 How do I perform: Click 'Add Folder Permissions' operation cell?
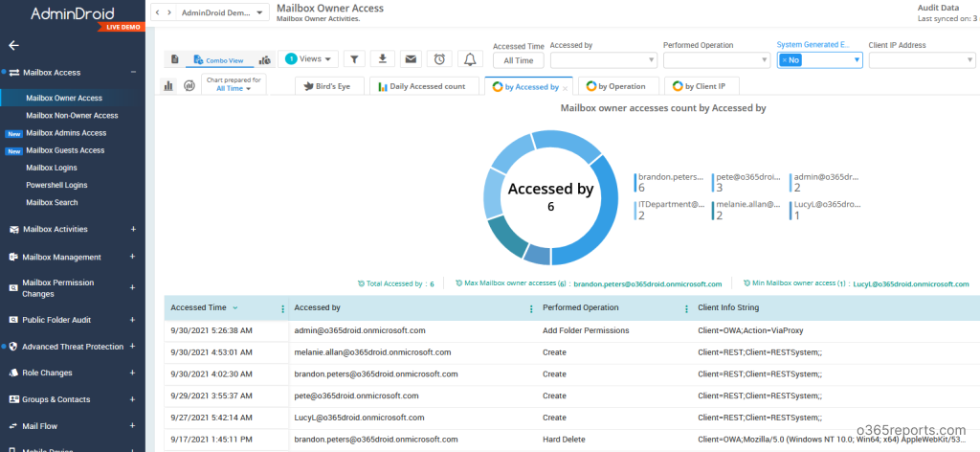[586, 330]
